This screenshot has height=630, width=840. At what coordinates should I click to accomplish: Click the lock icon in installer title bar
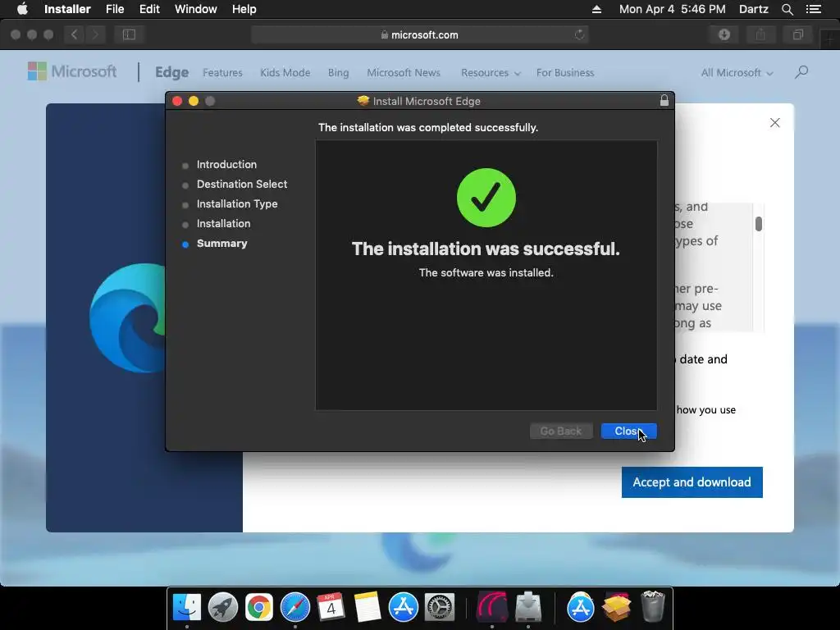664,101
